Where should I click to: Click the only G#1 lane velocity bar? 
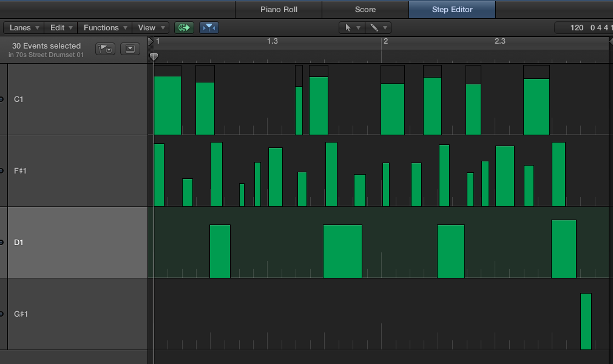tap(586, 322)
